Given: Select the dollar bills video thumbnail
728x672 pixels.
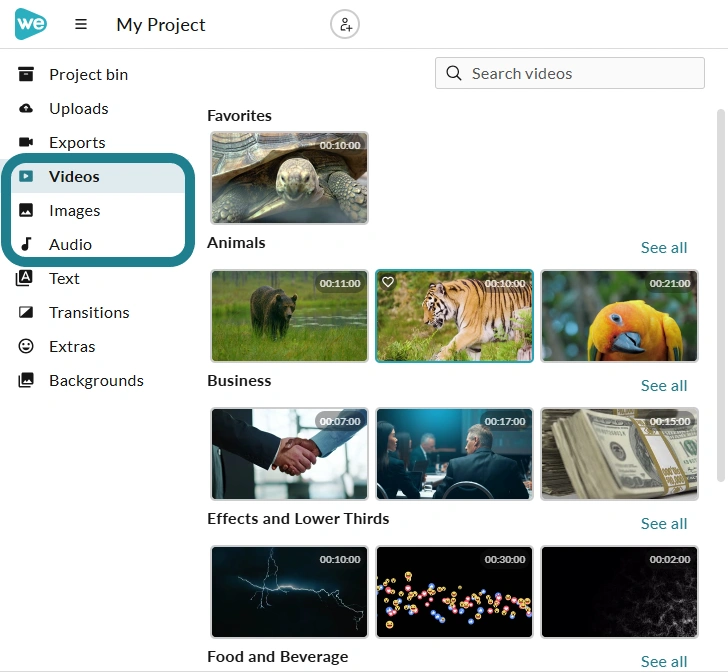Looking at the screenshot, I should (619, 454).
